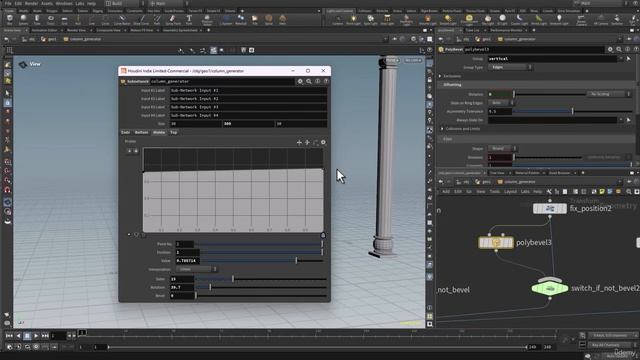Select the Box shelf tool

[10, 19]
